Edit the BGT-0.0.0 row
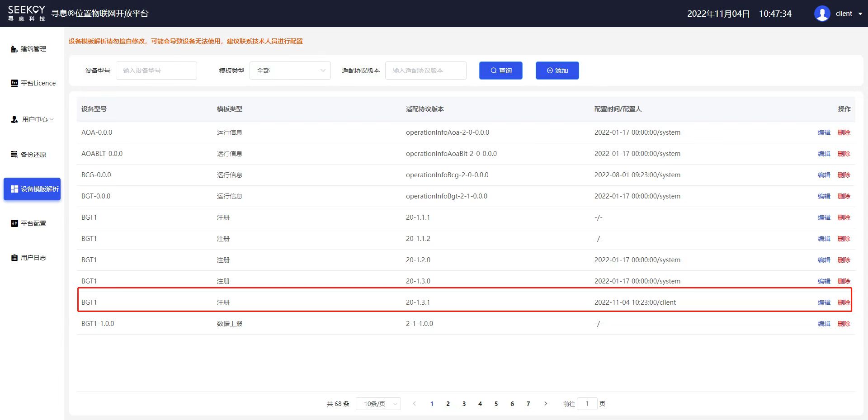Screen dimensions: 868x420 click(824, 196)
